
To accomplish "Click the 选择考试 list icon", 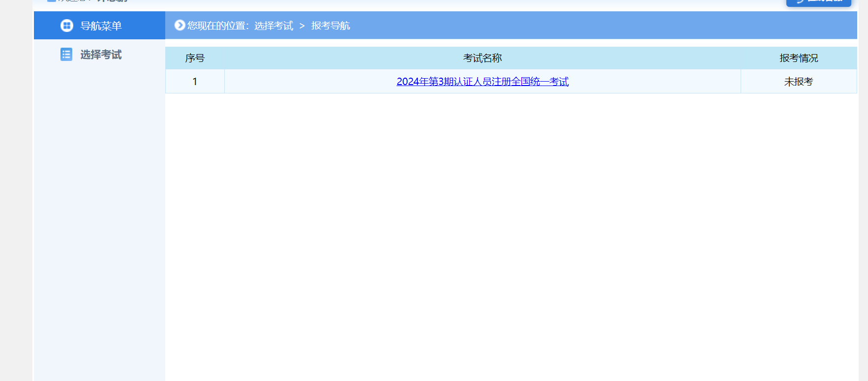I will tap(66, 55).
